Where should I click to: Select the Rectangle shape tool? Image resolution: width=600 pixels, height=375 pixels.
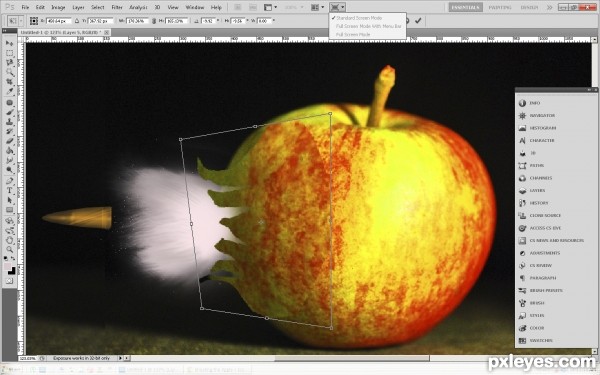[10, 209]
